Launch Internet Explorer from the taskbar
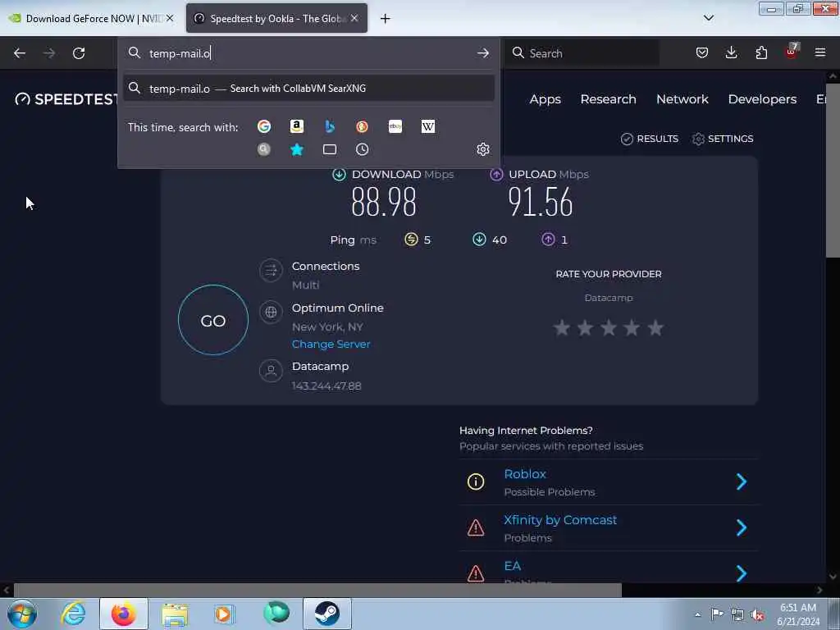840x630 pixels. tap(73, 614)
